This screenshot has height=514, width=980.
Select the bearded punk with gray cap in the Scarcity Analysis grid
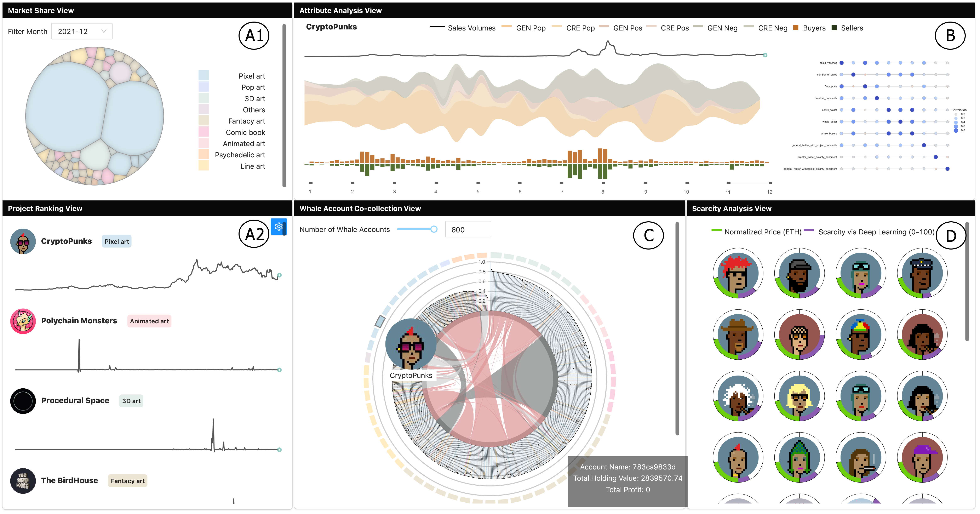(x=799, y=273)
